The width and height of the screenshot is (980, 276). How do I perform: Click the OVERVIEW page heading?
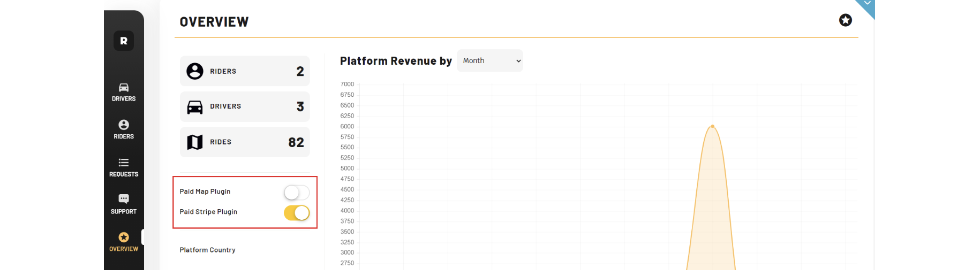click(x=214, y=22)
